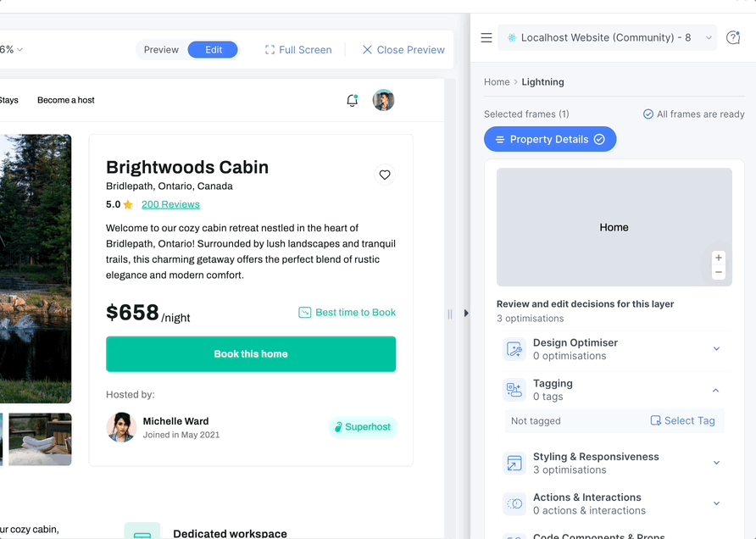Click the Design Optimiser icon
The width and height of the screenshot is (756, 539).
514,349
